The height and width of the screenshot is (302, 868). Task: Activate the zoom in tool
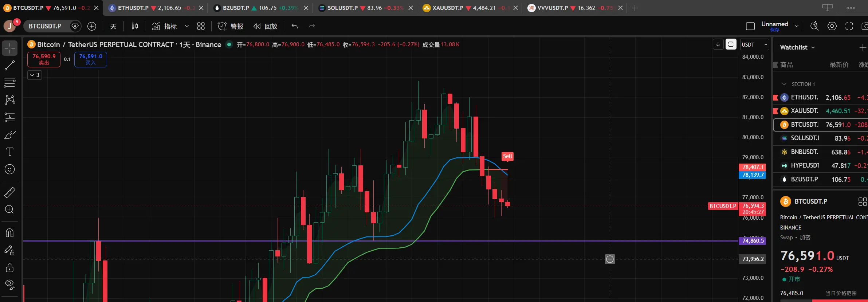pos(10,209)
